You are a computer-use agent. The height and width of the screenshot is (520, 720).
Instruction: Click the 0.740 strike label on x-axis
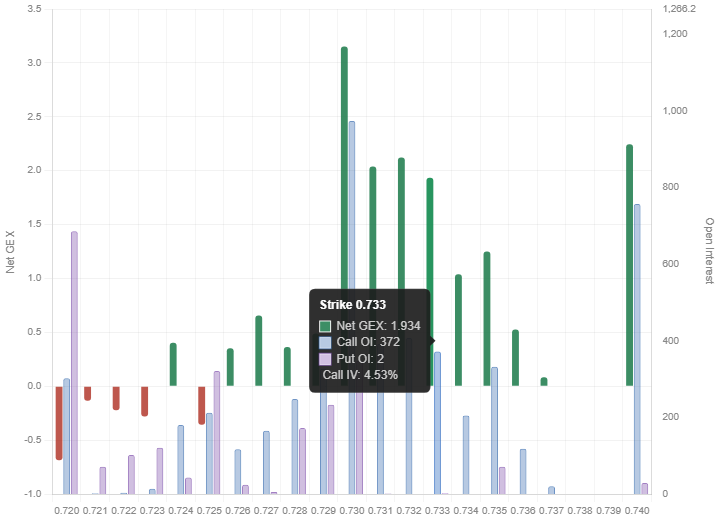(637, 511)
